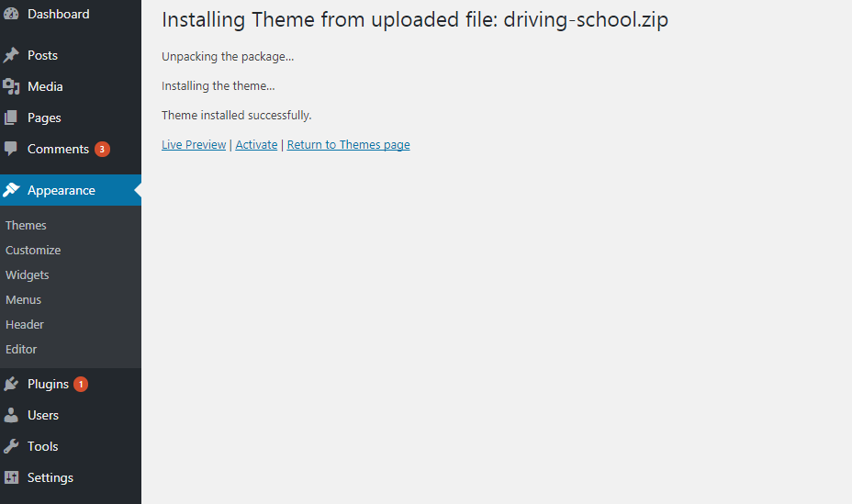Viewport: 852px width, 504px height.
Task: Click the Appearance paintbrush icon
Action: point(11,190)
